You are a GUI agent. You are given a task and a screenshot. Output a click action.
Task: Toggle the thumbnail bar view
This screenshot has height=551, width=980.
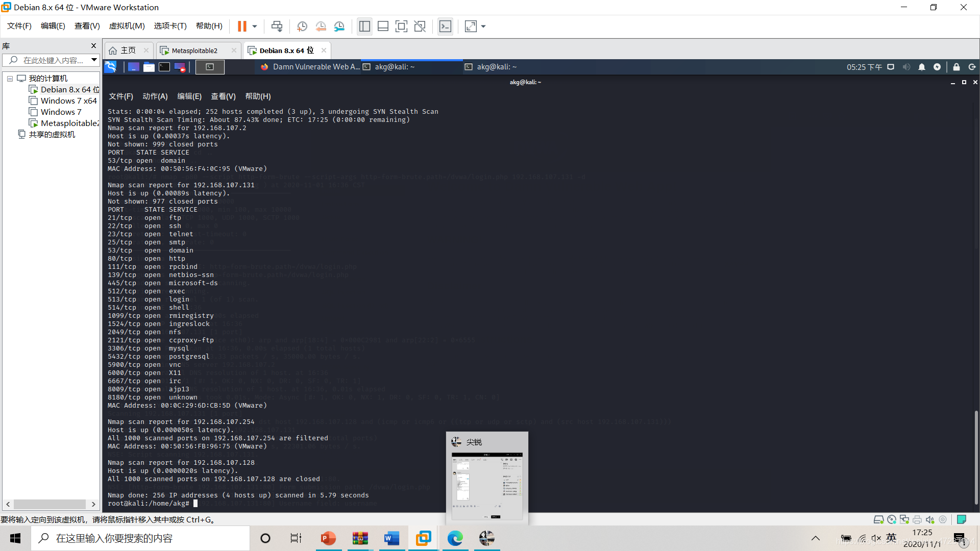(383, 26)
